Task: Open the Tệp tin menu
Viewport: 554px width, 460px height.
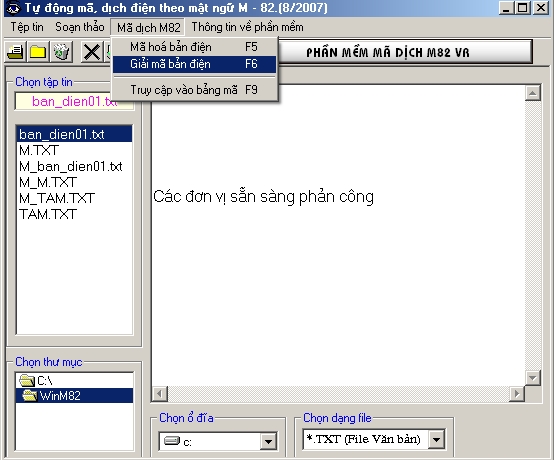Action: click(27, 27)
